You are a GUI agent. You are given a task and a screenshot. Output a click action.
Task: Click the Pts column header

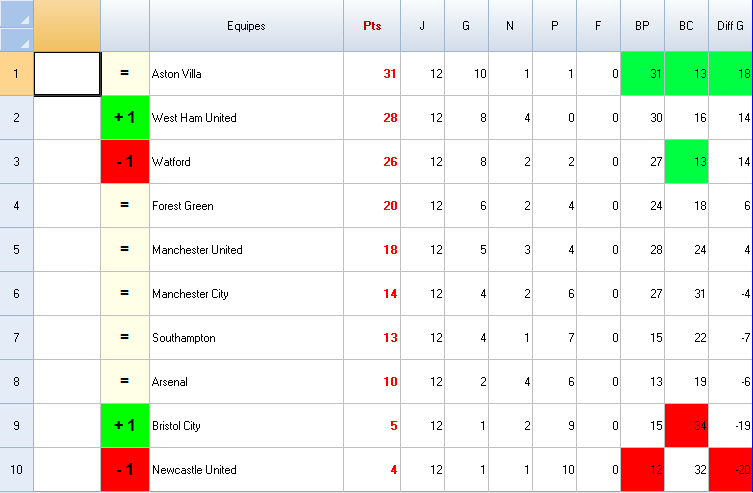(372, 26)
